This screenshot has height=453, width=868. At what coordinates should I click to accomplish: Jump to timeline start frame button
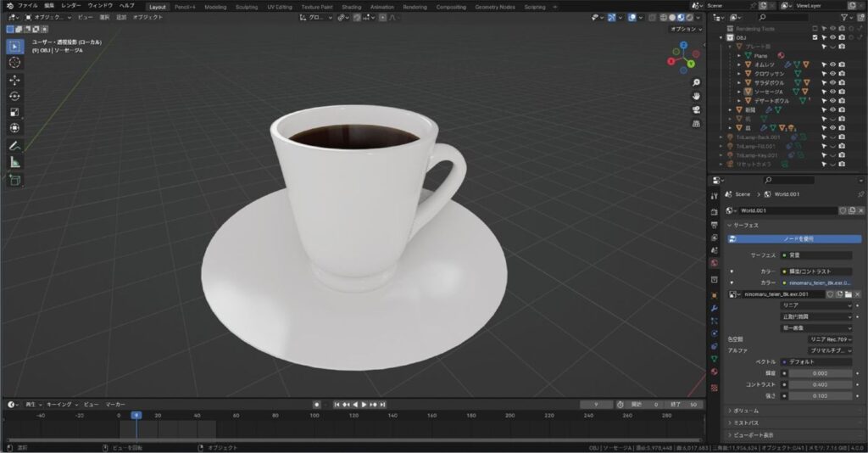click(x=336, y=405)
